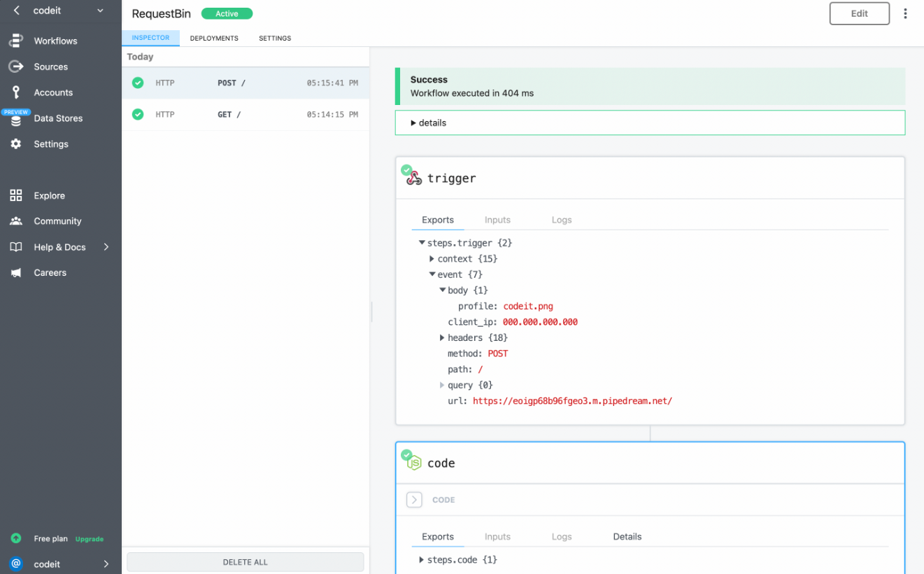Viewport: 924px width, 574px height.
Task: Click the green check on GET event
Action: coord(138,114)
